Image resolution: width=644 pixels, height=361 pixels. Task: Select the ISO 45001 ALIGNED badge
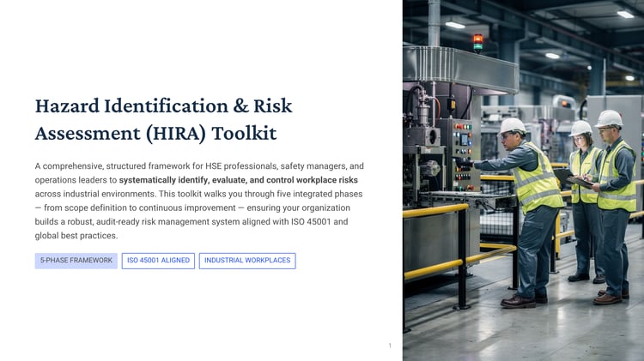[x=158, y=261]
